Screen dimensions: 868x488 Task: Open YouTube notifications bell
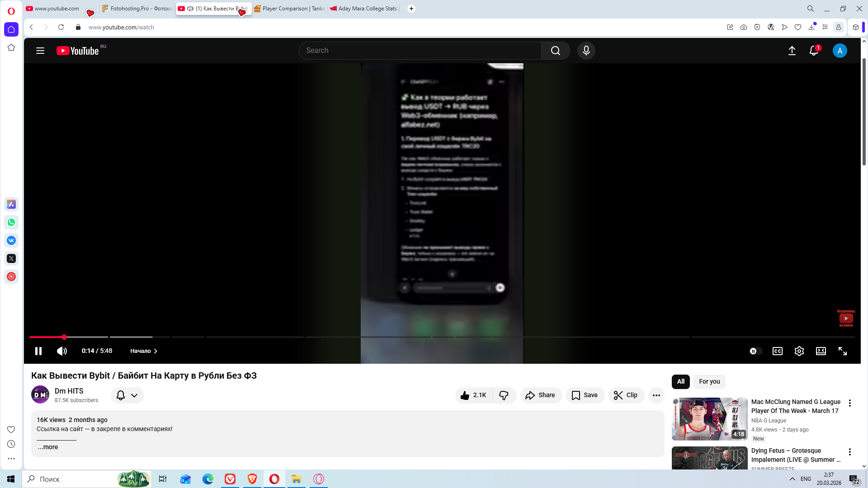click(x=814, y=51)
